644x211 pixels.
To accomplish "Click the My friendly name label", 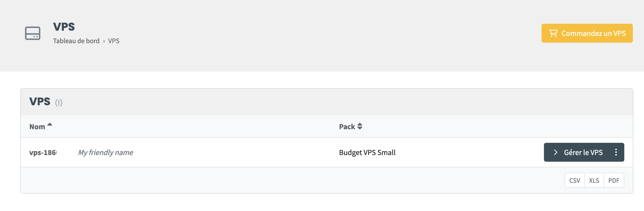I will click(106, 153).
